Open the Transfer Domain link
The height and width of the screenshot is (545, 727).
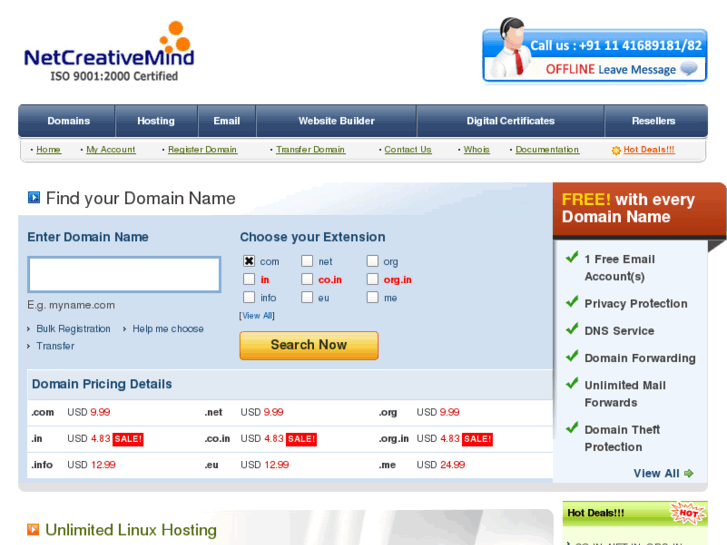pos(311,150)
